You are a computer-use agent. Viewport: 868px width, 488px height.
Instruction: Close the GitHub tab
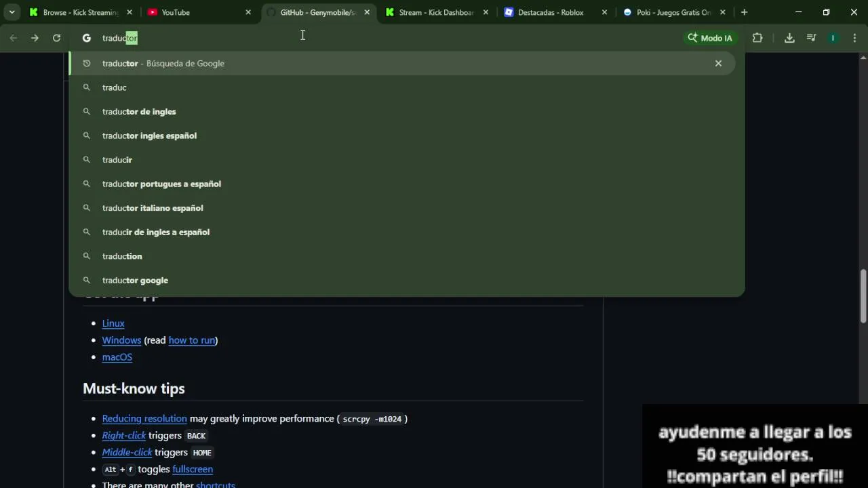point(367,12)
